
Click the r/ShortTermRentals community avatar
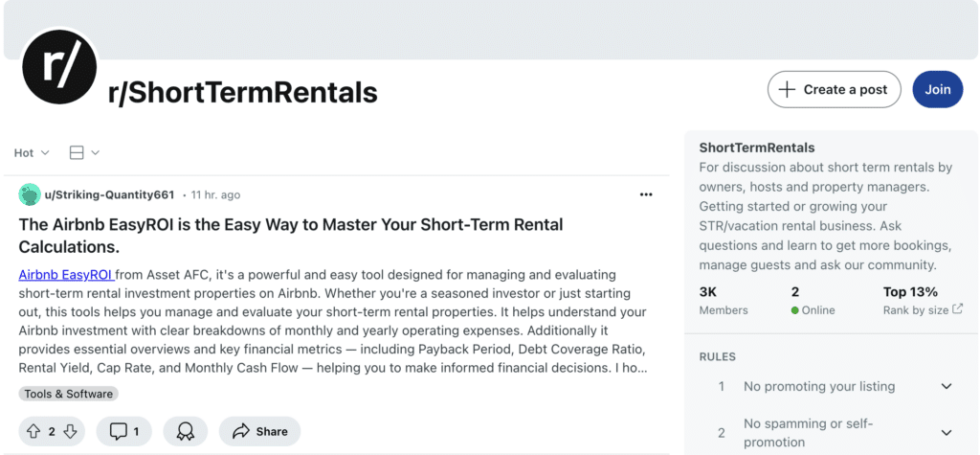coord(59,67)
